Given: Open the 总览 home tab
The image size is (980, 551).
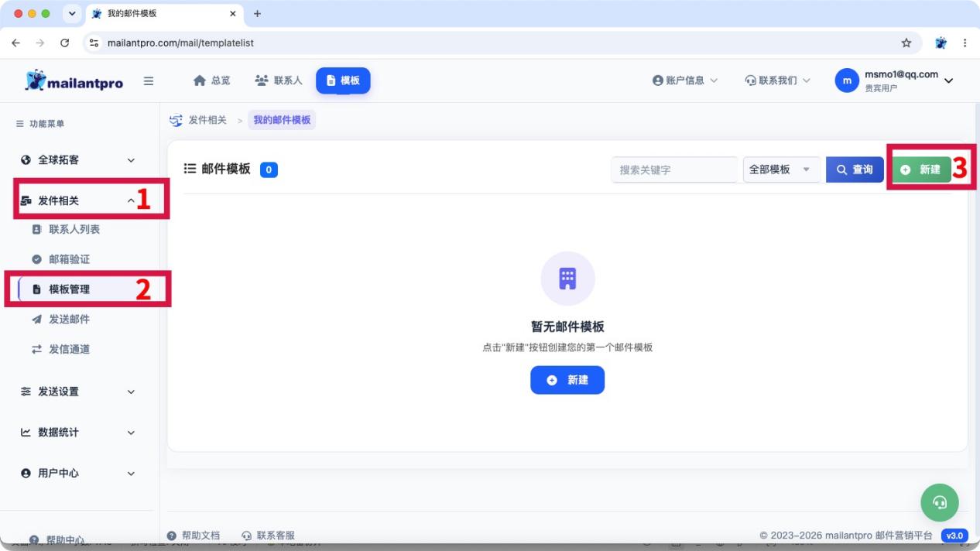Looking at the screenshot, I should tap(211, 80).
